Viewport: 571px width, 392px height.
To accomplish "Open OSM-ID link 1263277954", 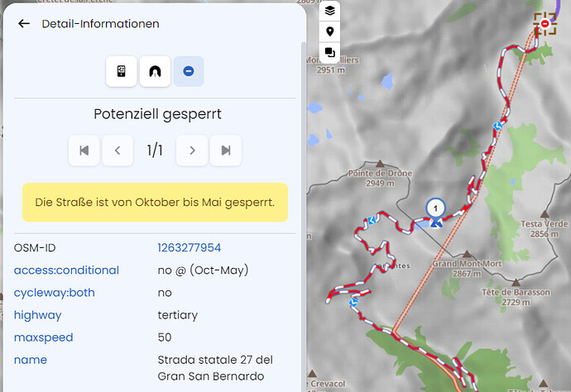I will click(189, 247).
